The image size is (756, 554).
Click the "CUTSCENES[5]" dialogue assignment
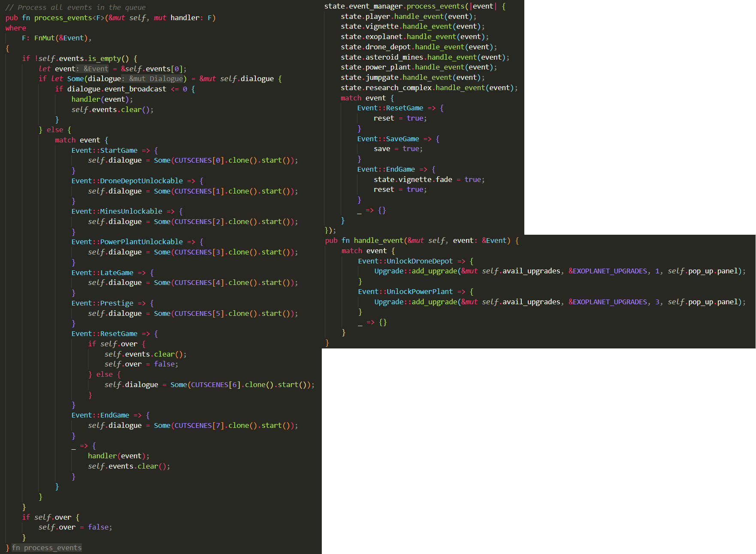[x=193, y=313]
